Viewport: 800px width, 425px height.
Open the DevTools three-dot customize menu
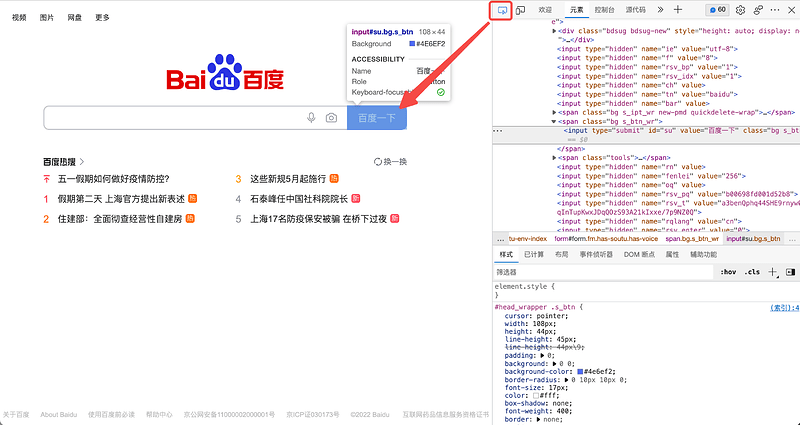pyautogui.click(x=775, y=10)
